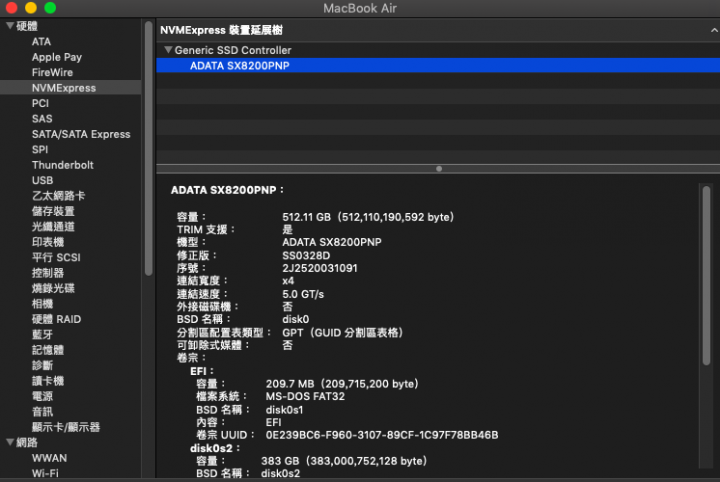The height and width of the screenshot is (482, 720).
Task: Select 診斷 in the sidebar
Action: (x=42, y=365)
